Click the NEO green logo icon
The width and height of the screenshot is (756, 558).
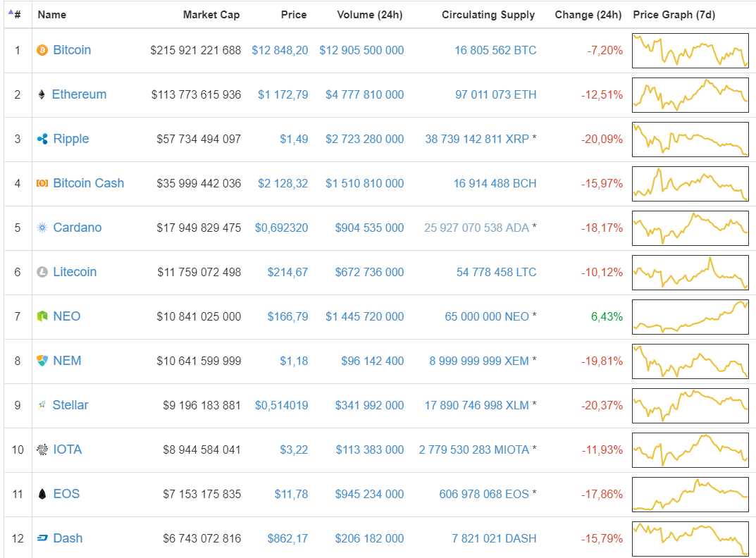42,316
